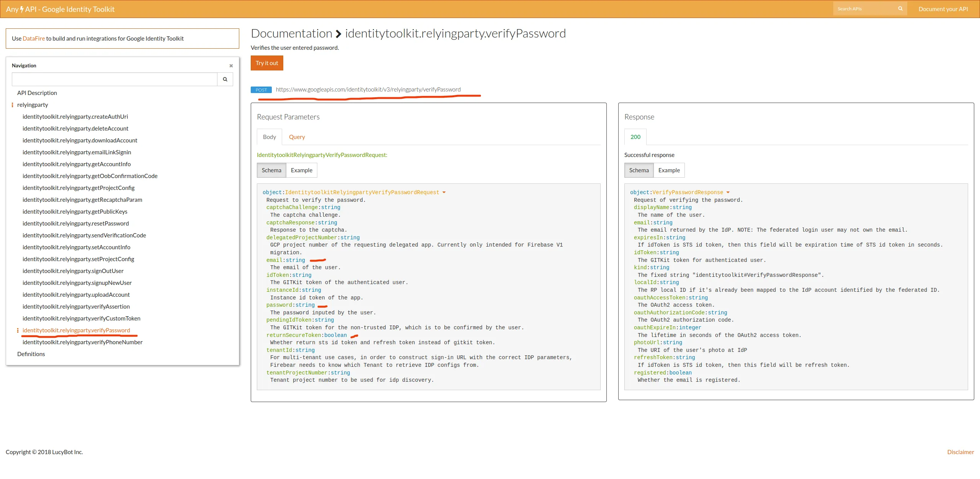This screenshot has height=479, width=980.
Task: Collapse the VerifyPasswordResponse object caret
Action: pos(728,193)
